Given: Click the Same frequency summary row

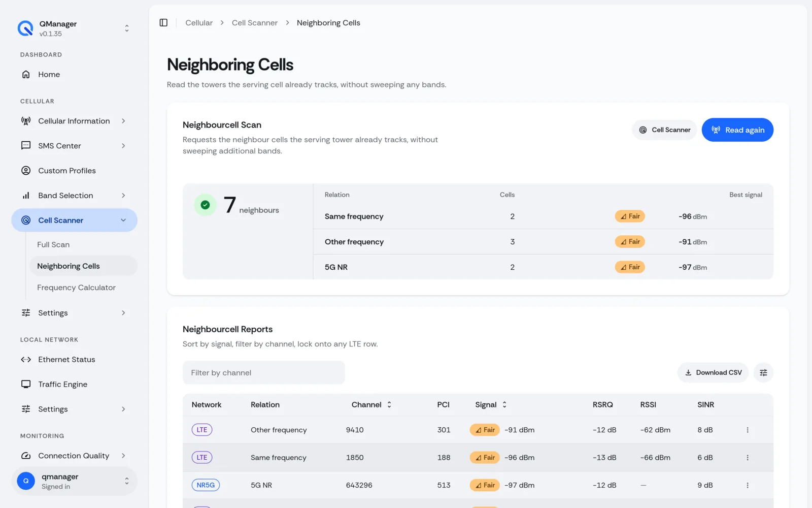Looking at the screenshot, I should click(x=543, y=216).
